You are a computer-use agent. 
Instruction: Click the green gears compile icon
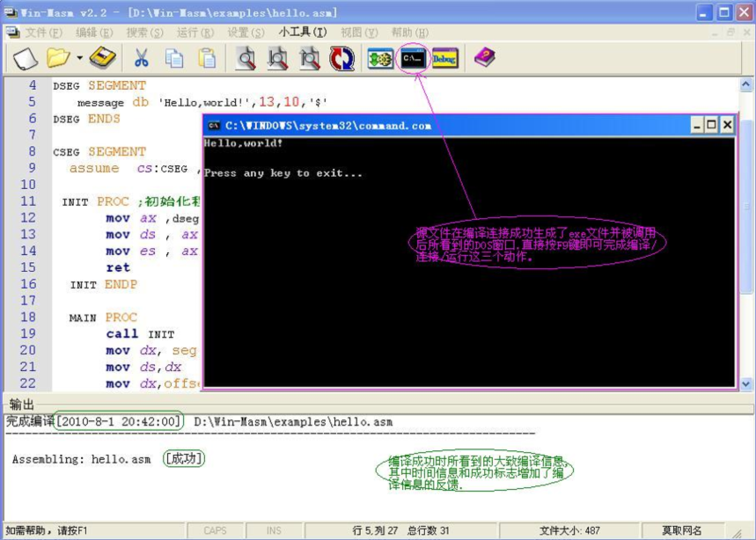pyautogui.click(x=380, y=59)
